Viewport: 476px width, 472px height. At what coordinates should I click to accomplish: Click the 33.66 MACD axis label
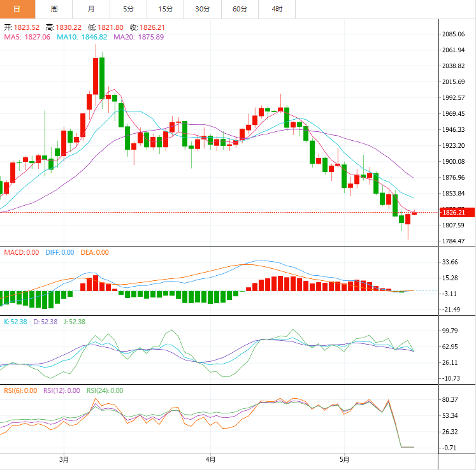450,262
